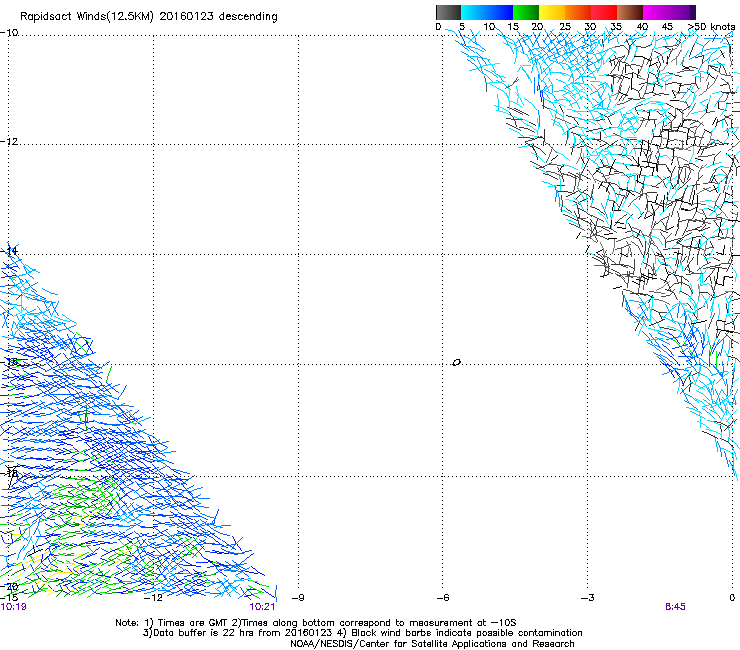Pick the orange 25-30 knots color segment

tap(578, 12)
